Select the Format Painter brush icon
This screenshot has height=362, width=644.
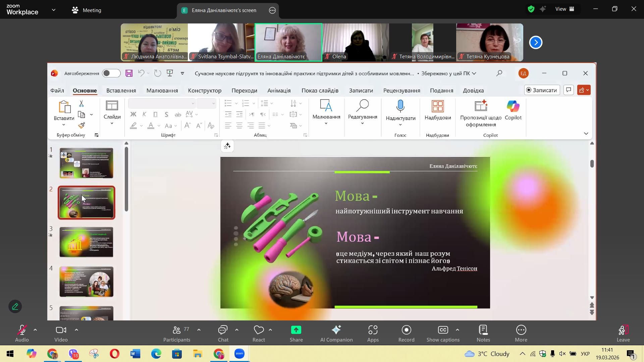(x=82, y=126)
